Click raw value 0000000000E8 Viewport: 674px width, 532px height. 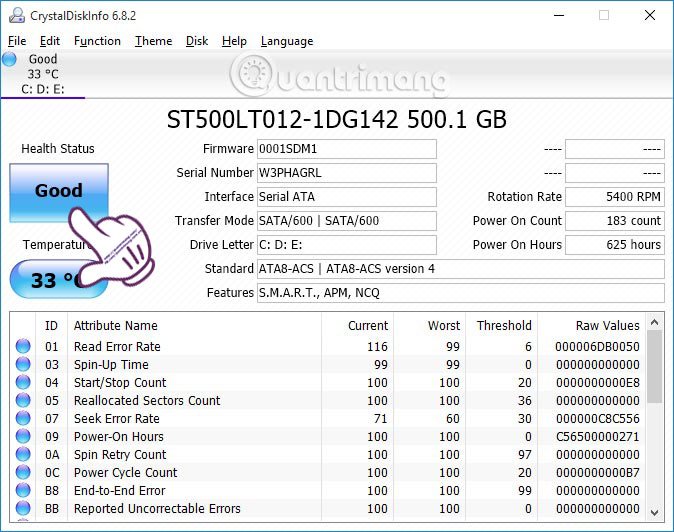click(x=597, y=382)
